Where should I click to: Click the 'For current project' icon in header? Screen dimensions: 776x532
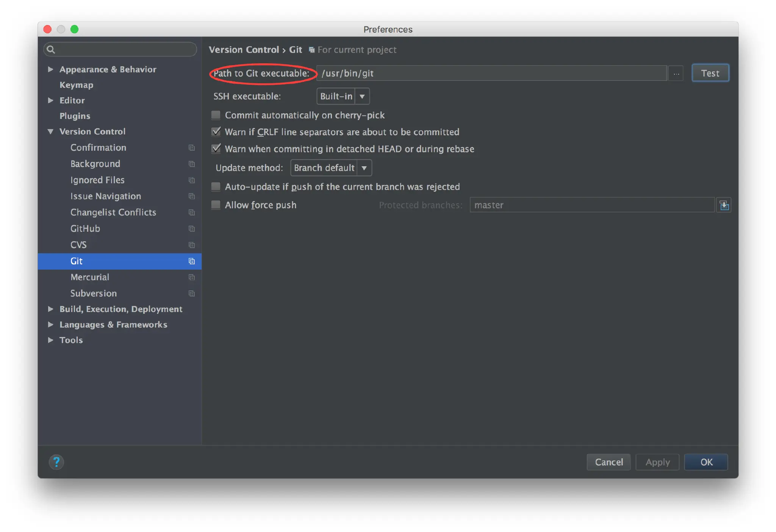coord(311,50)
